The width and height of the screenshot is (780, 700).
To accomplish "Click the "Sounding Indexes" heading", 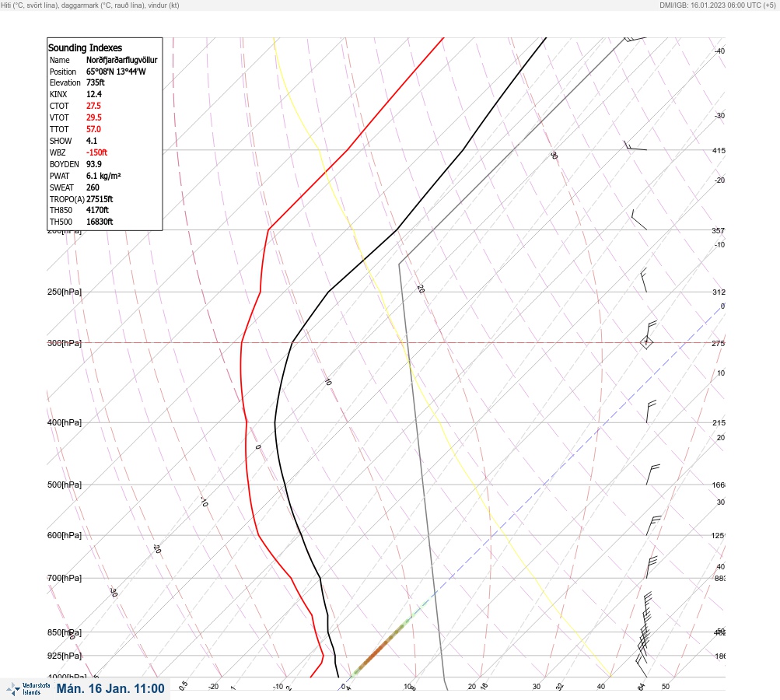I will pos(85,47).
